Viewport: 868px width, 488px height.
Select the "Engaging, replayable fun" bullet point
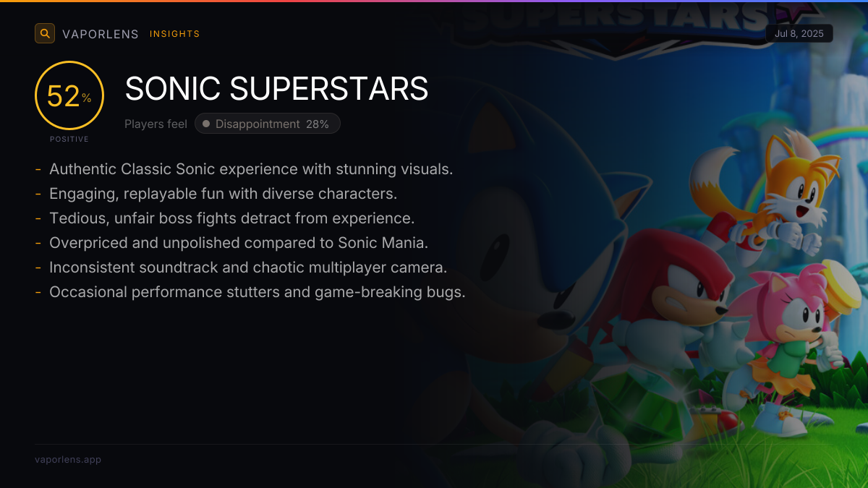pyautogui.click(x=224, y=194)
